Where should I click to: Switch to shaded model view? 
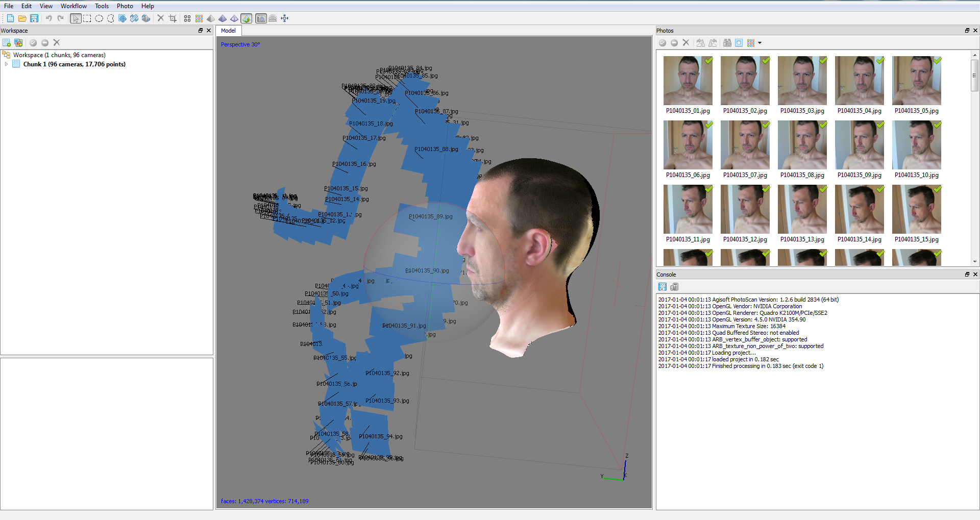pyautogui.click(x=211, y=18)
